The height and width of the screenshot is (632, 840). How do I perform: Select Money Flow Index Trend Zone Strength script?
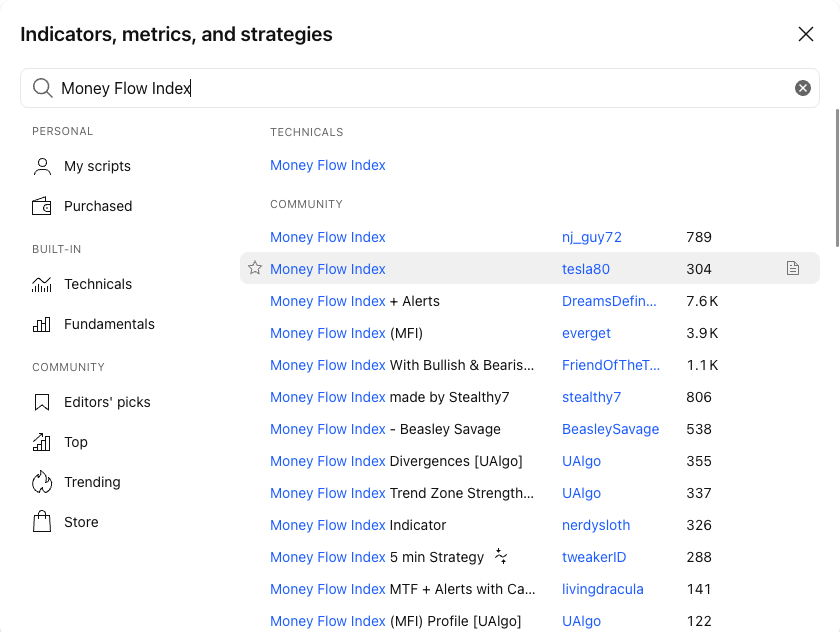pos(402,493)
